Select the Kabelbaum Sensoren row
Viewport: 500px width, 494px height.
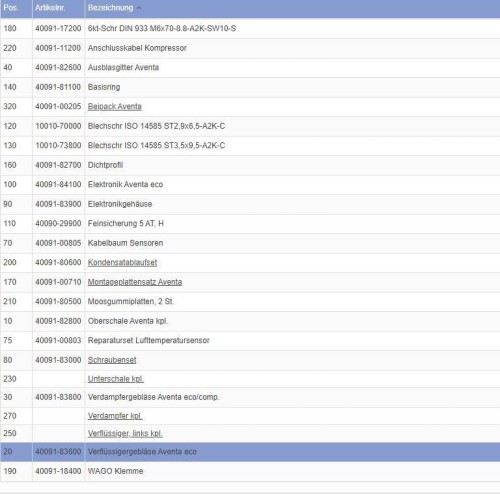click(250, 243)
